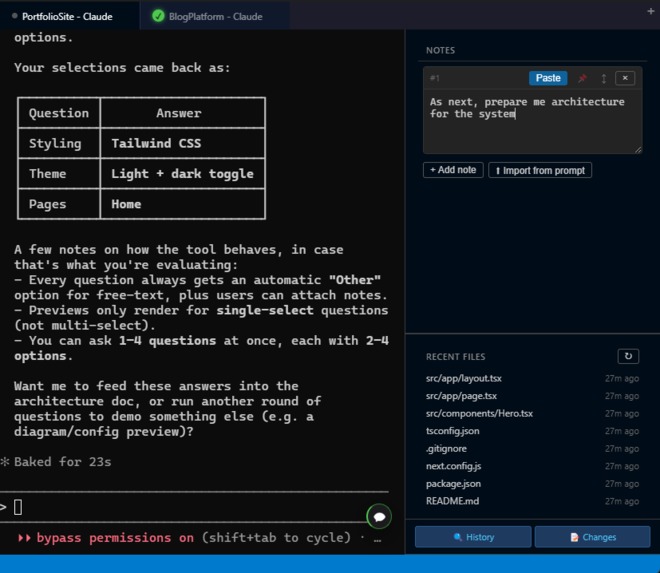Viewport: 660px width, 573px height.
Task: Click the Baked for 23s status line
Action: 63,462
